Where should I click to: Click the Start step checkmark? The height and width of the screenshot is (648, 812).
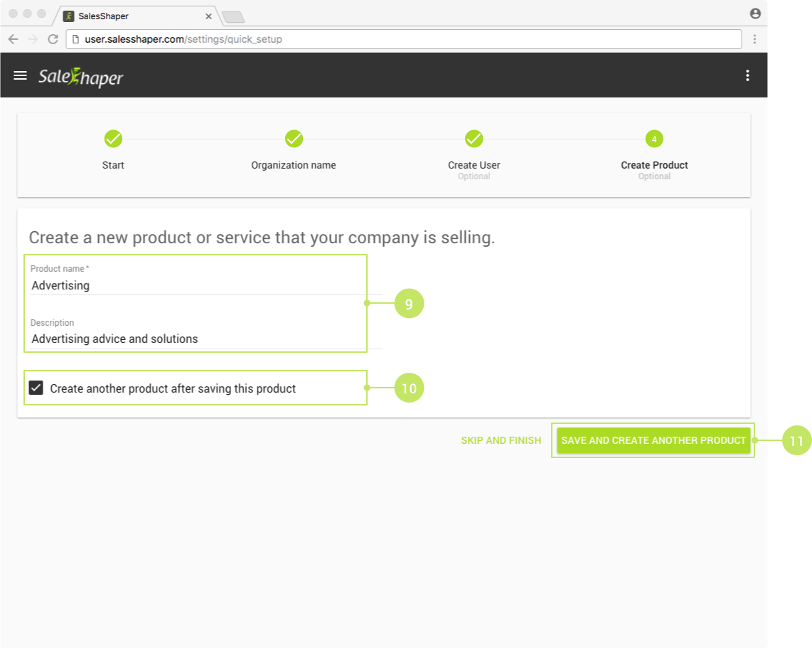coord(113,139)
